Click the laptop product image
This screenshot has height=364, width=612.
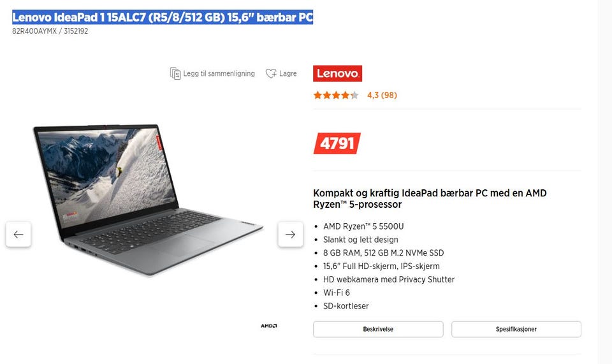[149, 200]
